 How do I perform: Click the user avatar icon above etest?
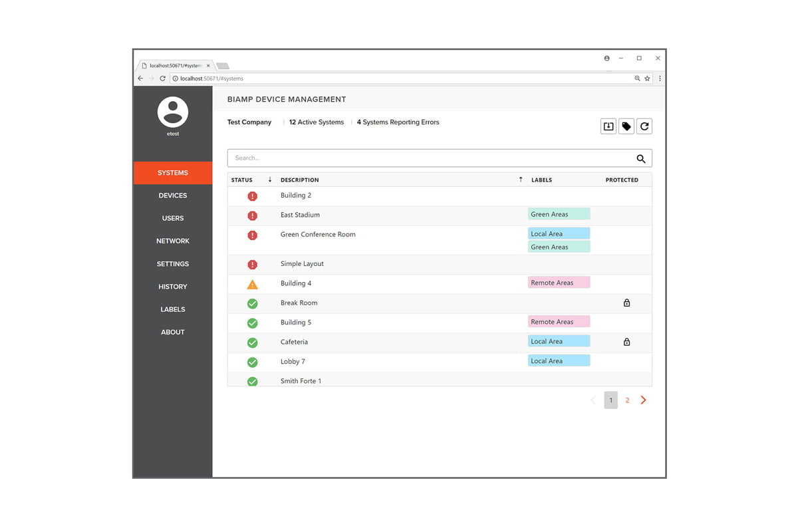pos(173,112)
